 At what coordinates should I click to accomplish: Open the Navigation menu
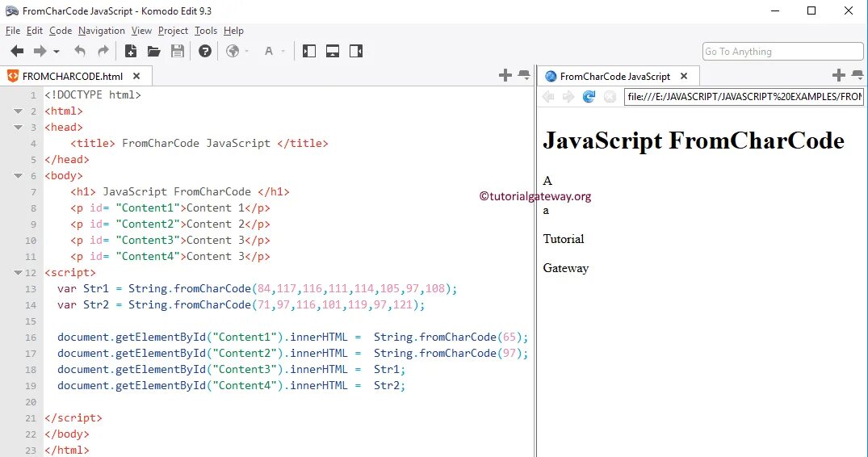pos(101,31)
